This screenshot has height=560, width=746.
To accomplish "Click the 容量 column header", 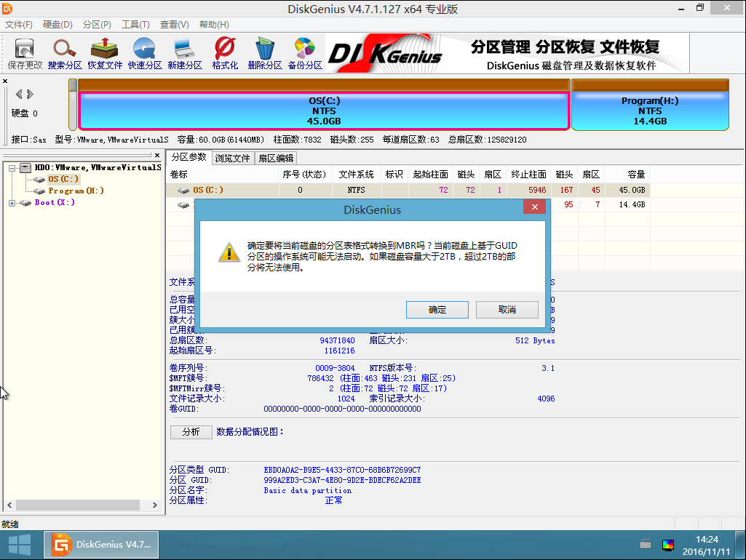I will click(628, 175).
